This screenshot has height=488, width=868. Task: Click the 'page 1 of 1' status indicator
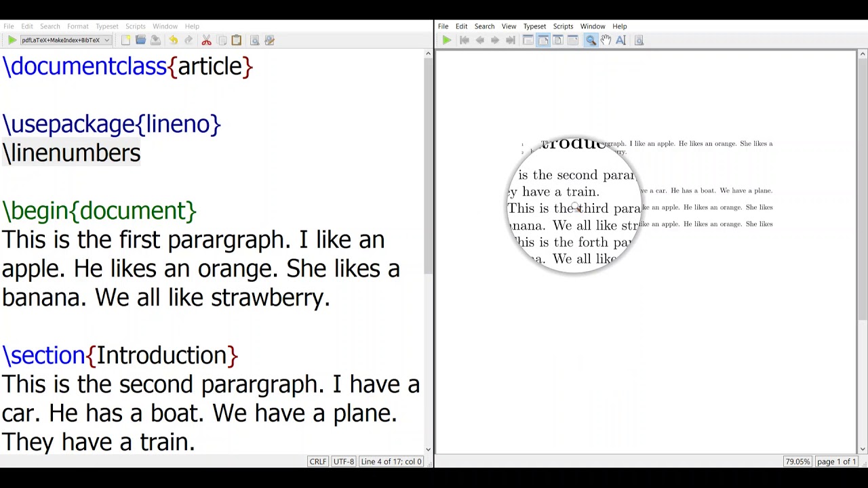tap(836, 462)
